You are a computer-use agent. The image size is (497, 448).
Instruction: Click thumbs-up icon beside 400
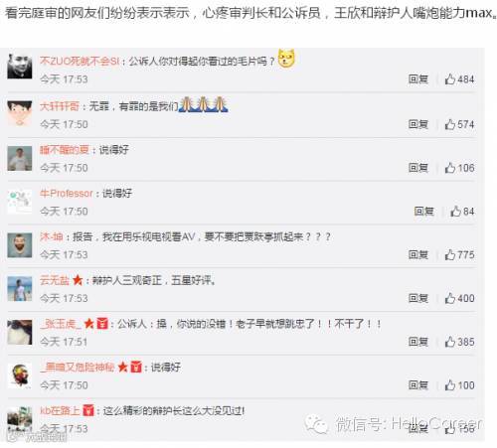(x=449, y=298)
